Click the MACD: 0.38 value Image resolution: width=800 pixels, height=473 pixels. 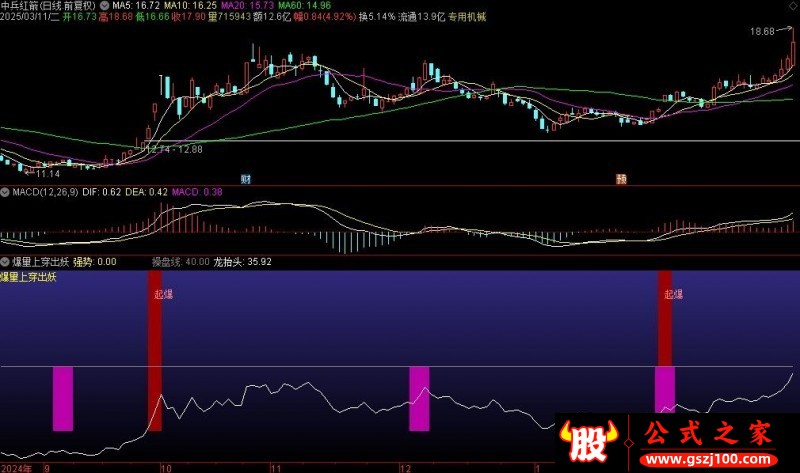click(x=197, y=192)
